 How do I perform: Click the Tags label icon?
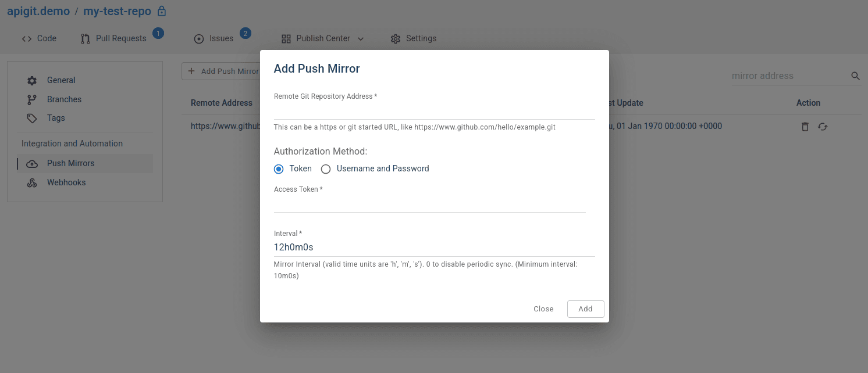coord(32,119)
